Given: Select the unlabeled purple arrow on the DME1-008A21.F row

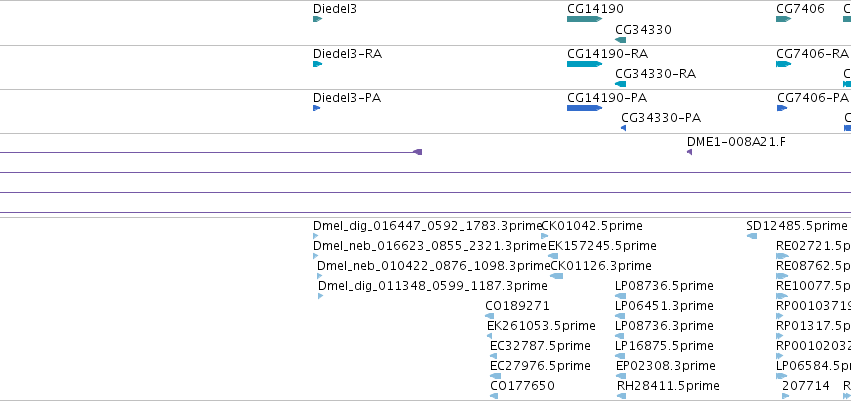Looking at the screenshot, I should [417, 152].
